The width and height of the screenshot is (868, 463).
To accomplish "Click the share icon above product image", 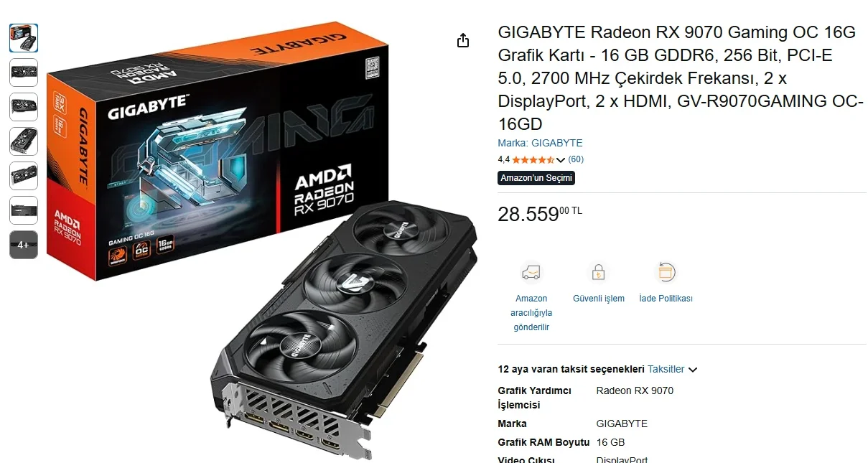I will click(463, 40).
